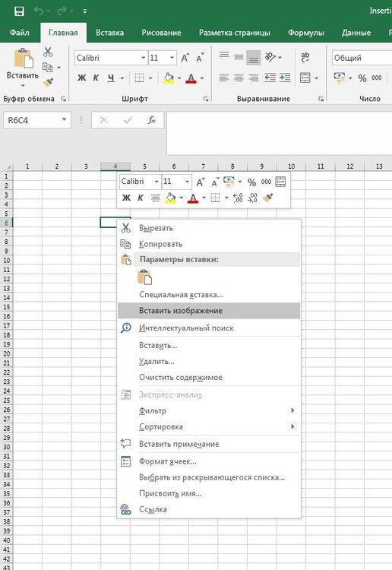Screen dimensions: 392x570
Task: Align text to bottom in ribbon
Action: point(253,58)
